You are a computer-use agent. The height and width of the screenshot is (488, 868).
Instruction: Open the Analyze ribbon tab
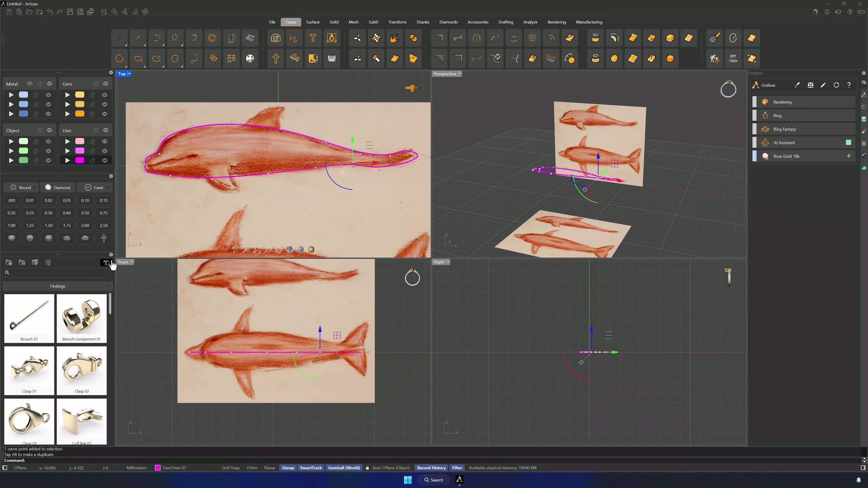tap(530, 22)
